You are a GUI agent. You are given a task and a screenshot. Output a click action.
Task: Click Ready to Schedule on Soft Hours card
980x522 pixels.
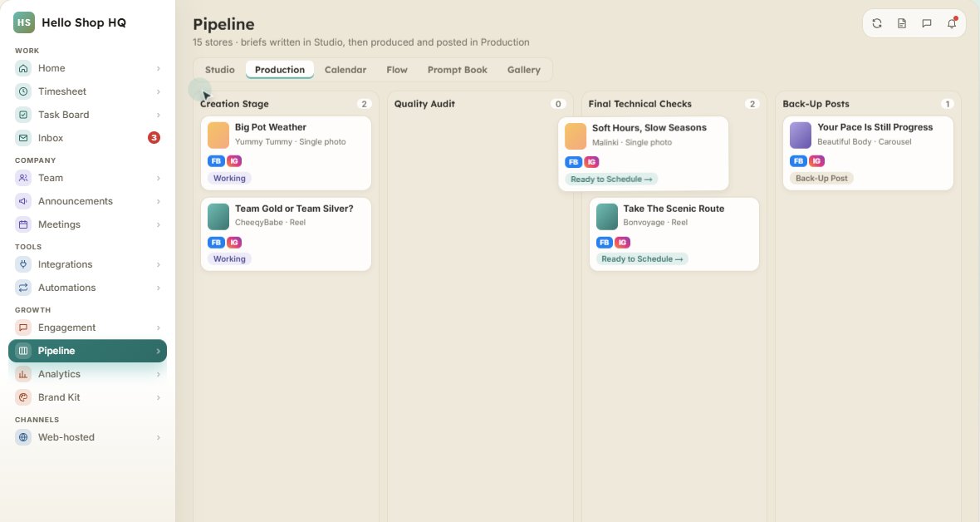click(x=611, y=179)
